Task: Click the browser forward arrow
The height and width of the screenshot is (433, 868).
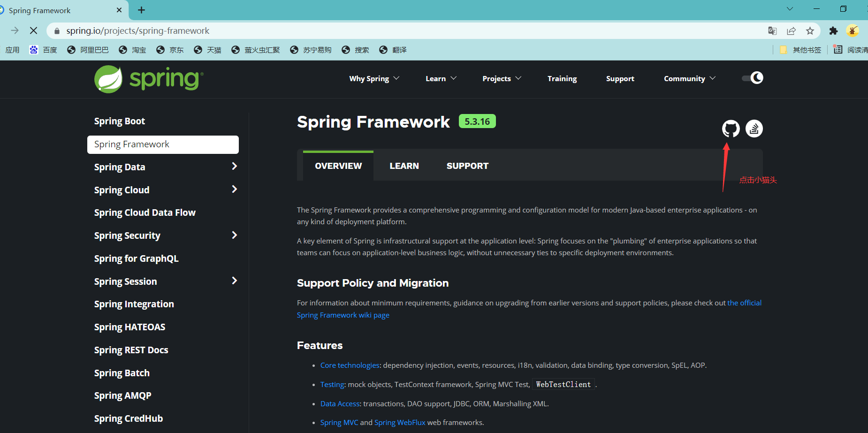Action: [x=15, y=30]
